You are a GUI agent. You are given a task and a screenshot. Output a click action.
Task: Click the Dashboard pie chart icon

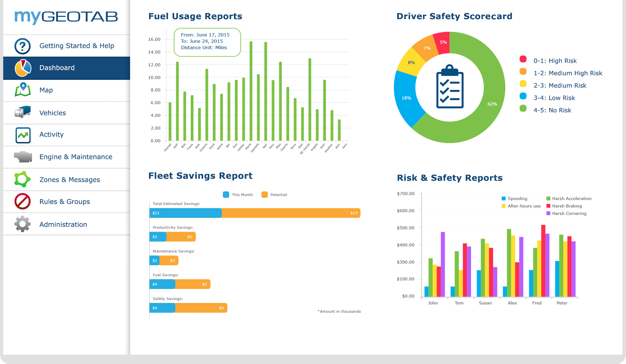click(23, 68)
